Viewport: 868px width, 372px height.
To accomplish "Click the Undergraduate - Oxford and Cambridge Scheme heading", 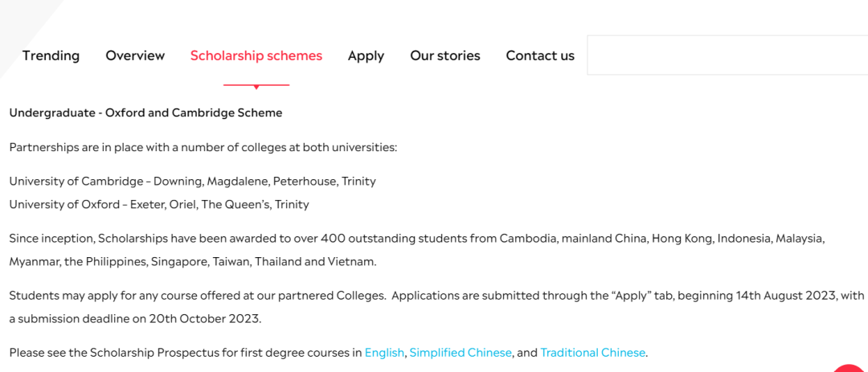I will coord(145,113).
